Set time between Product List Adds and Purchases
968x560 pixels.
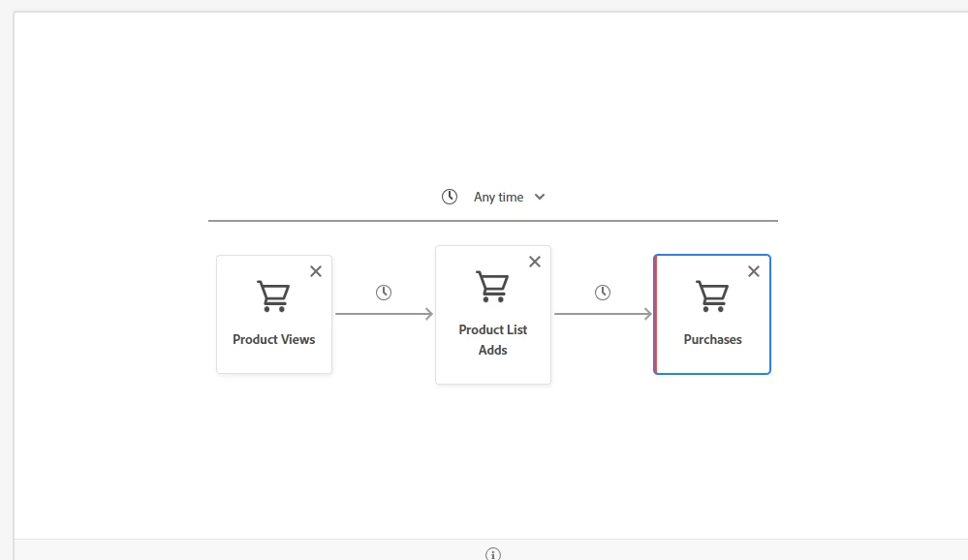[603, 293]
